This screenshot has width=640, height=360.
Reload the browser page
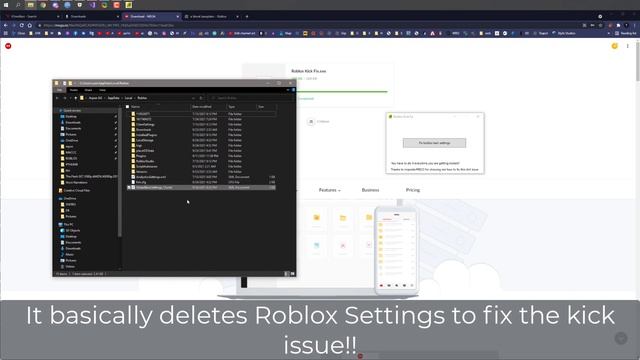coord(22,25)
